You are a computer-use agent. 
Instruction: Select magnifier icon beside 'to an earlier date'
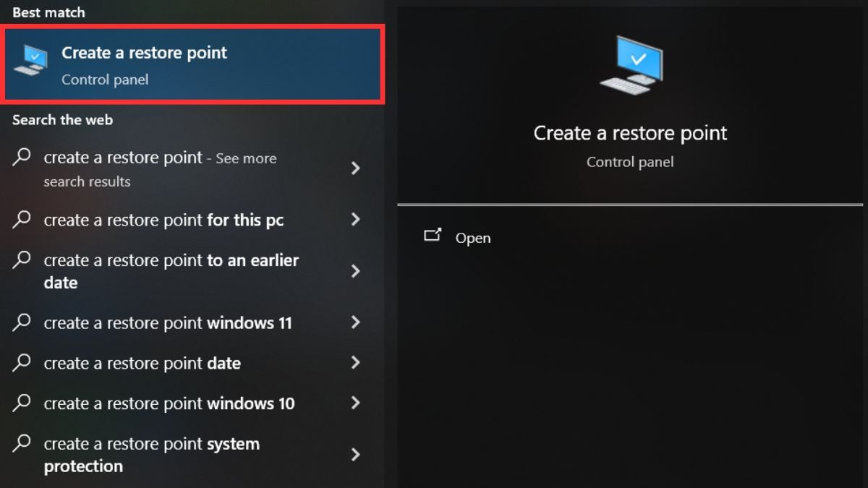22,259
